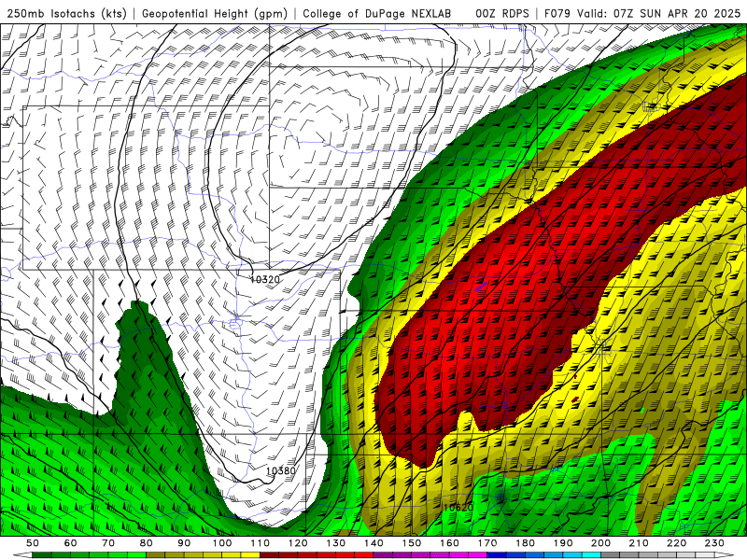Click the 130 value on the color scale
The width and height of the screenshot is (747, 560).
tap(336, 543)
